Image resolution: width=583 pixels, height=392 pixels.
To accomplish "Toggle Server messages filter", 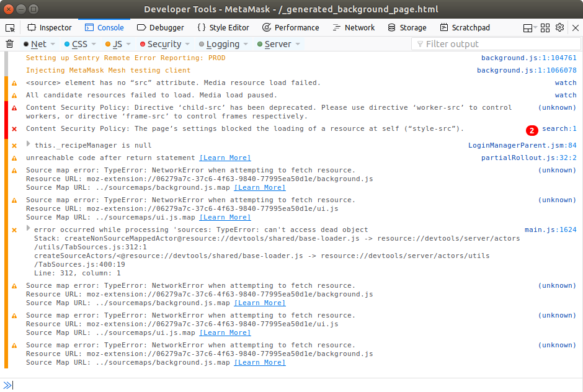I will click(274, 44).
